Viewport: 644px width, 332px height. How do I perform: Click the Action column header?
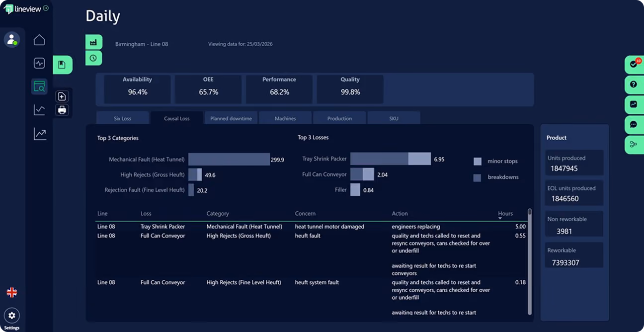pyautogui.click(x=400, y=214)
